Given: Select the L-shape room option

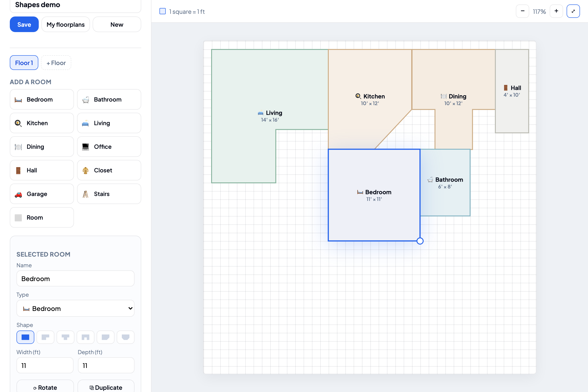Looking at the screenshot, I should (45, 337).
